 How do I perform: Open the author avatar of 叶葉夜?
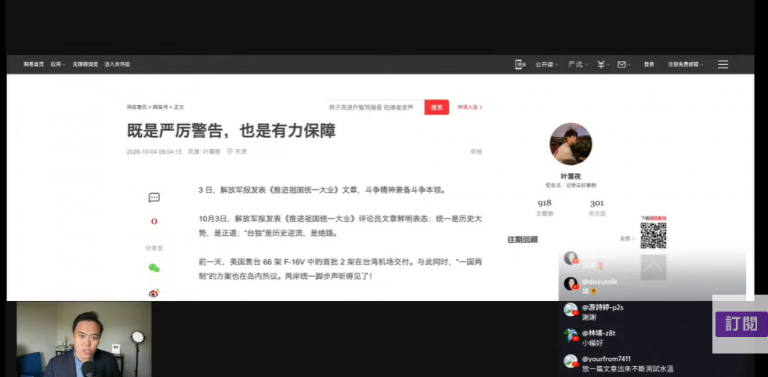click(x=571, y=144)
